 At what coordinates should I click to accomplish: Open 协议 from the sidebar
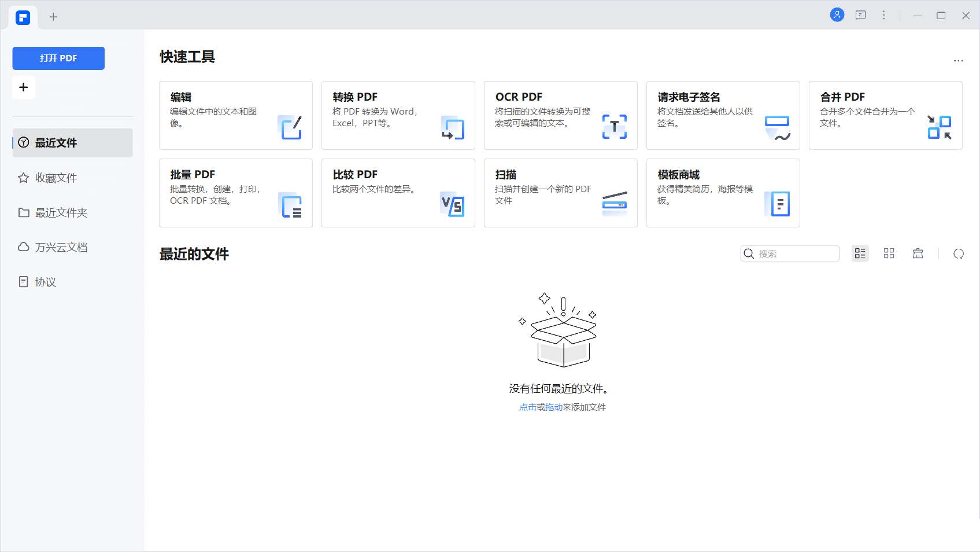pos(44,282)
